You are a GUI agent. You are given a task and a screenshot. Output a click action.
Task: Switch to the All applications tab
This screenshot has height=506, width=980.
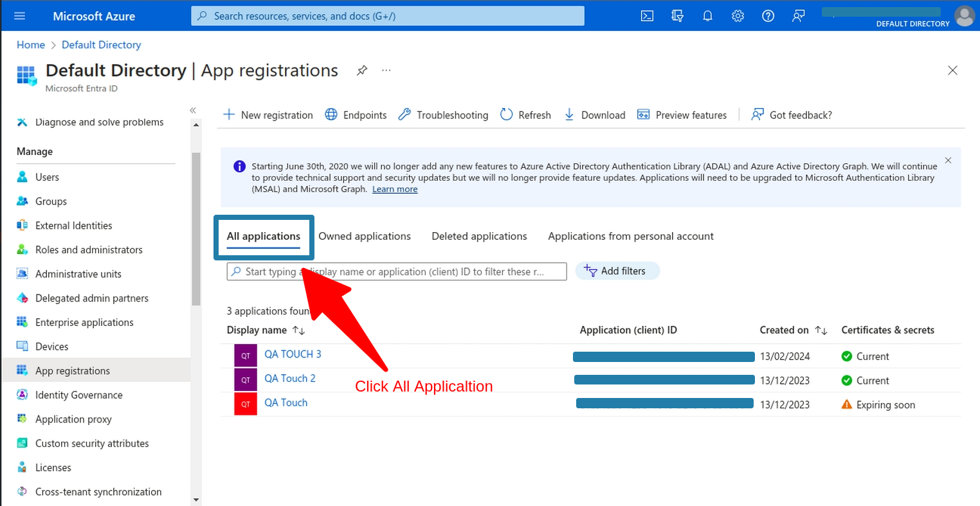[x=264, y=236]
